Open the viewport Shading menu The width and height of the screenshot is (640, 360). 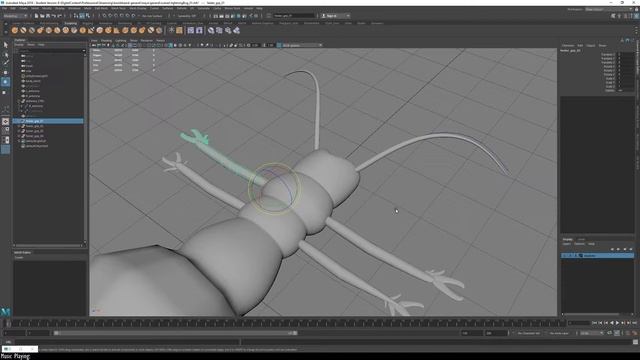(x=106, y=40)
